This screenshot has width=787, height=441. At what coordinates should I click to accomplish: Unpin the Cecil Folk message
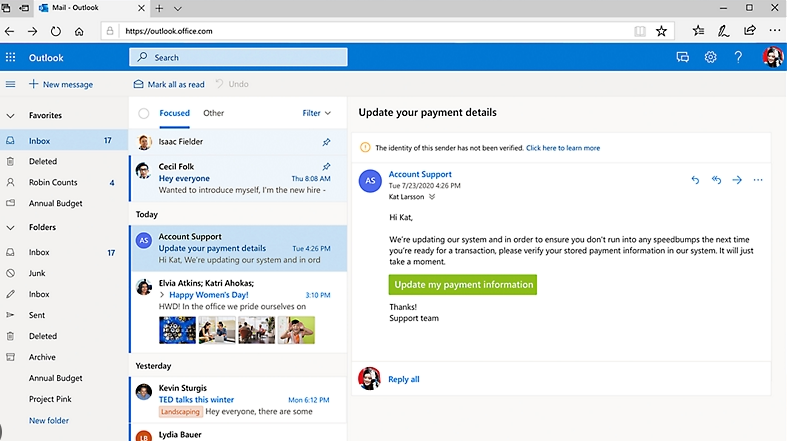tap(326, 166)
